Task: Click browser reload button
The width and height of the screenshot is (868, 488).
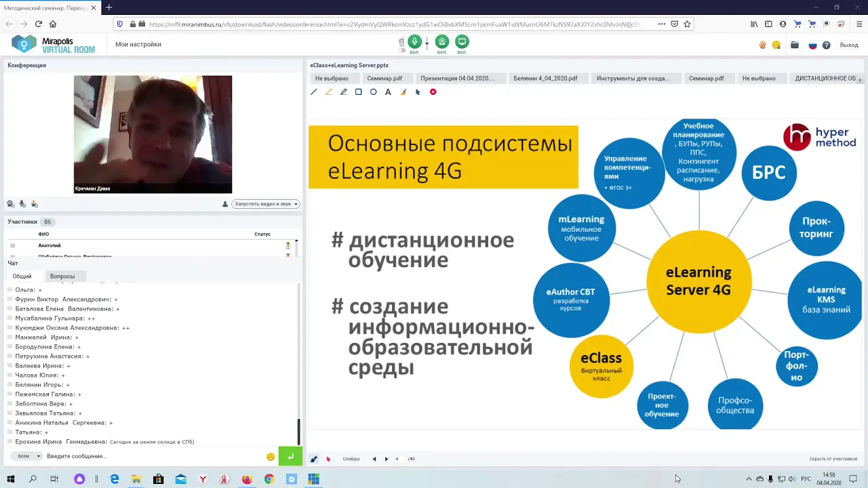Action: click(38, 24)
